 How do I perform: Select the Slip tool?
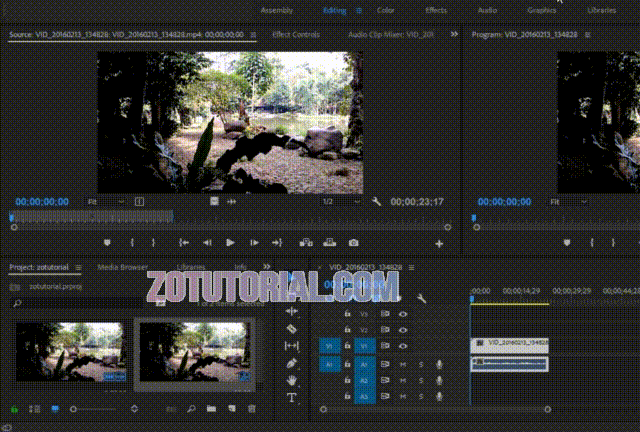click(291, 346)
